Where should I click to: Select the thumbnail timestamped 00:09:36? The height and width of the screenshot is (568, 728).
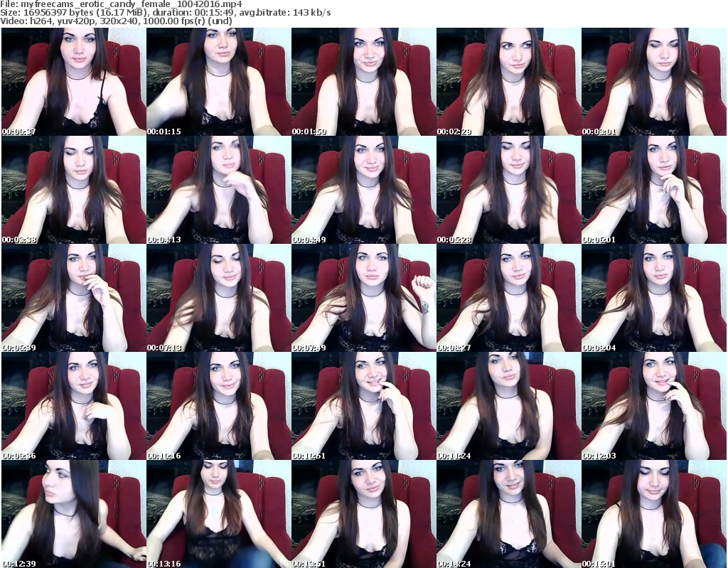pyautogui.click(x=74, y=406)
